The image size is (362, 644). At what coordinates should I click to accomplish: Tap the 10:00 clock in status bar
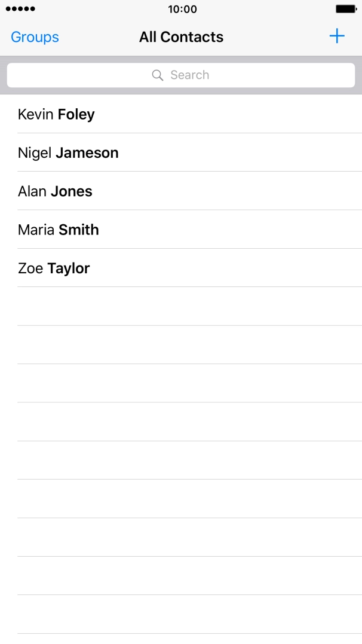click(x=182, y=10)
